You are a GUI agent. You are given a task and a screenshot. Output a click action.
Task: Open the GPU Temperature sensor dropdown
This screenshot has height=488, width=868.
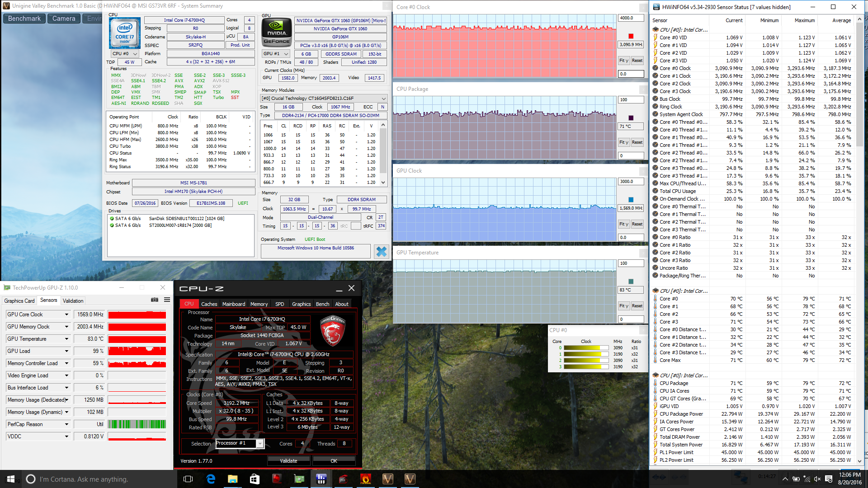(66, 339)
